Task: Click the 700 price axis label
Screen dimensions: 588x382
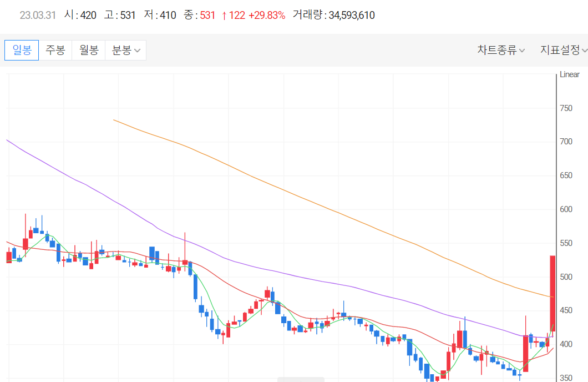Action: click(x=566, y=142)
